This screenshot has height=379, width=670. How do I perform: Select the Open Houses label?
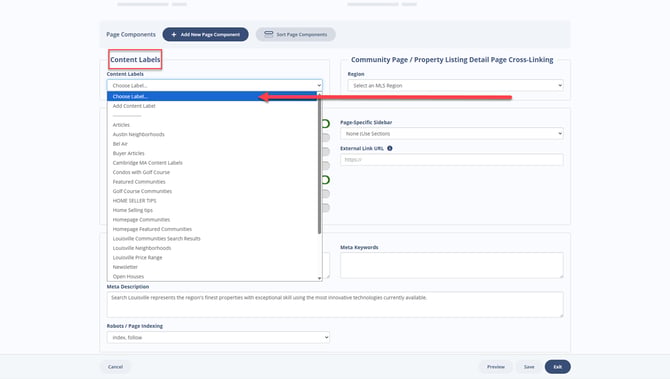(212, 276)
